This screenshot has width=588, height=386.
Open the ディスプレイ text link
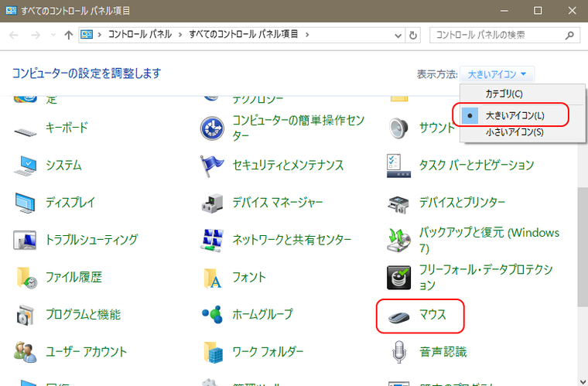(70, 203)
